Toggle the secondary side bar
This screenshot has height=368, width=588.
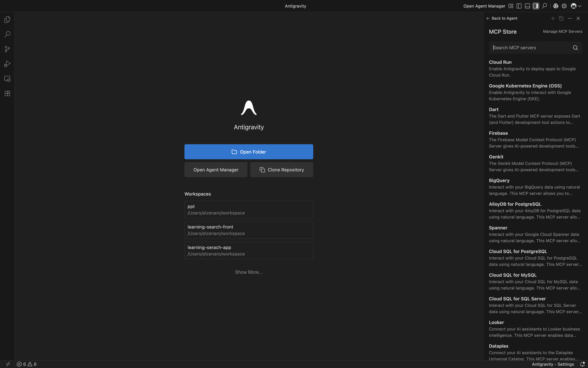(536, 6)
